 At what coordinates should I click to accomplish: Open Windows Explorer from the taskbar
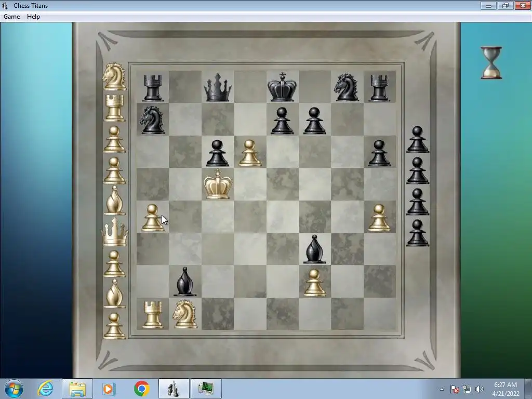coord(77,389)
